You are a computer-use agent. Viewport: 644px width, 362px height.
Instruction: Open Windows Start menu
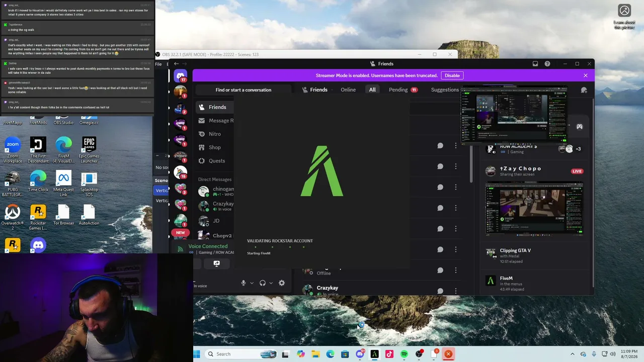pyautogui.click(x=196, y=354)
